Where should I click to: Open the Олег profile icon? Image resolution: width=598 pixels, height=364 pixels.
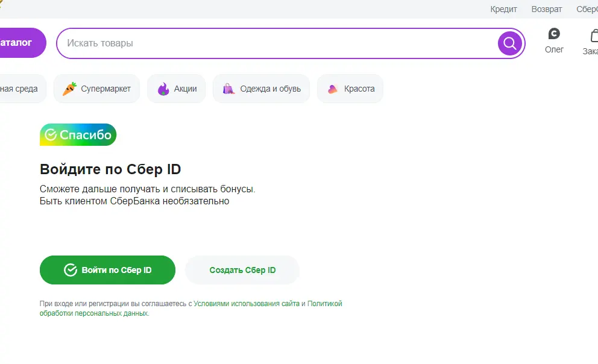pos(554,34)
